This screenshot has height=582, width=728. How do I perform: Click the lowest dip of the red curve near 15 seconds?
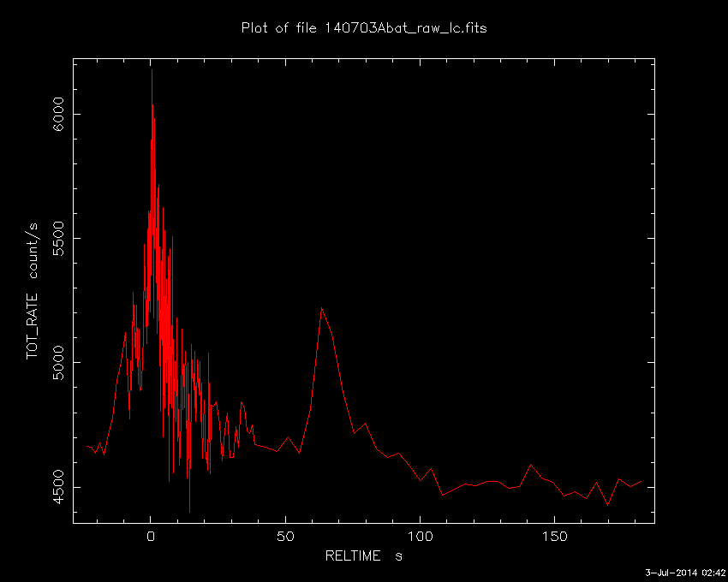[x=190, y=512]
